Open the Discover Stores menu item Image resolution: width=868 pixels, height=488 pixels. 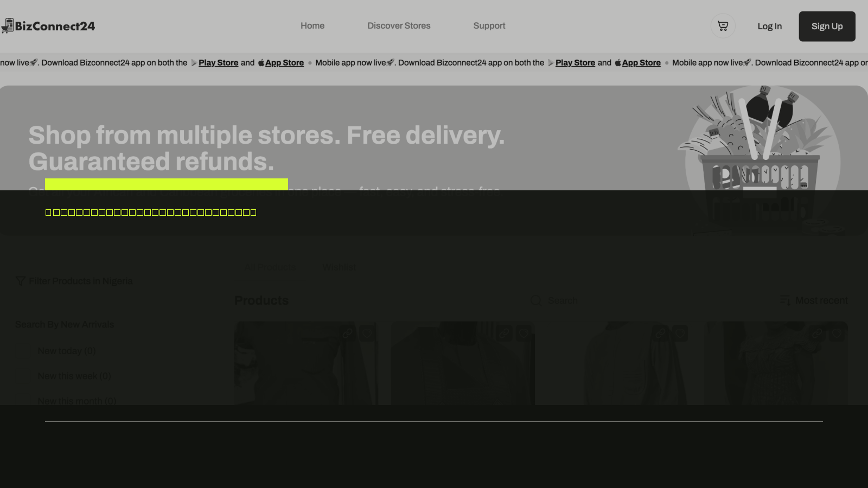coord(399,26)
